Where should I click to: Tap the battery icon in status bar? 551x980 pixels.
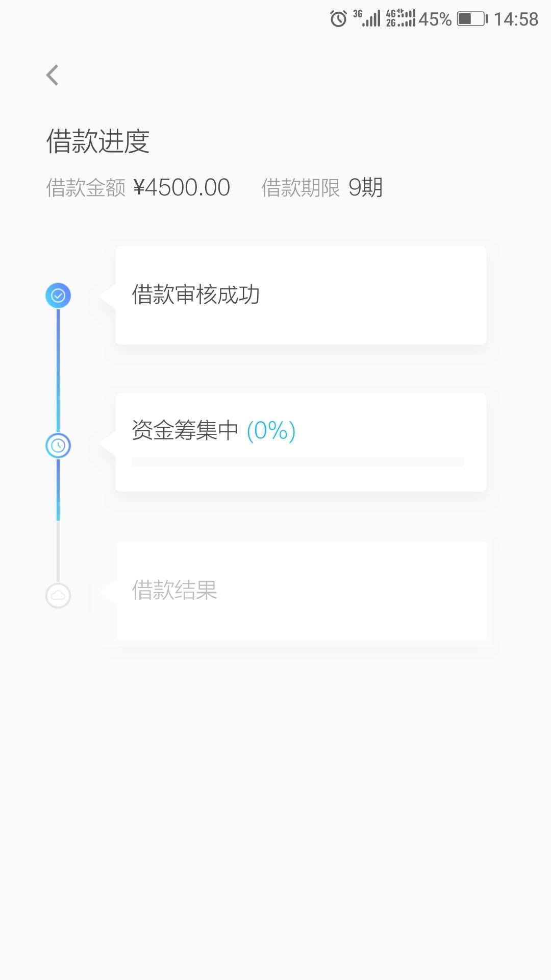pyautogui.click(x=472, y=19)
